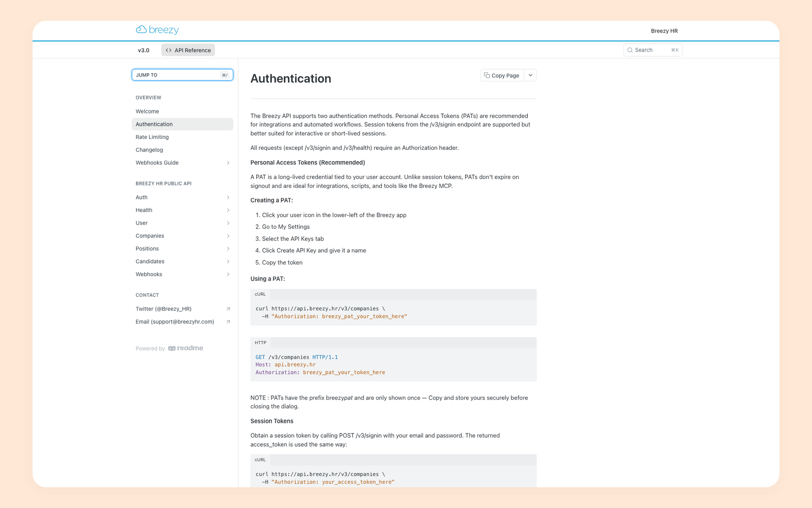The height and width of the screenshot is (508, 812).
Task: Expand the User section chevron
Action: (x=228, y=223)
